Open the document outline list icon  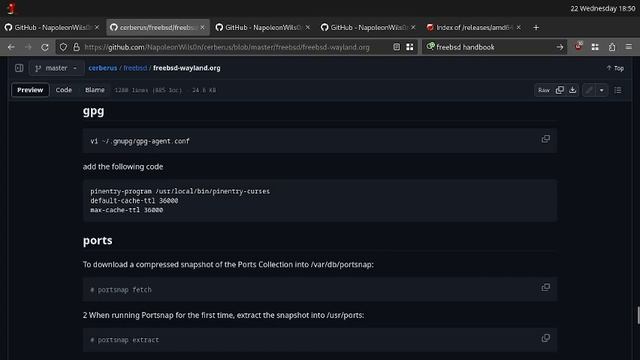618,90
